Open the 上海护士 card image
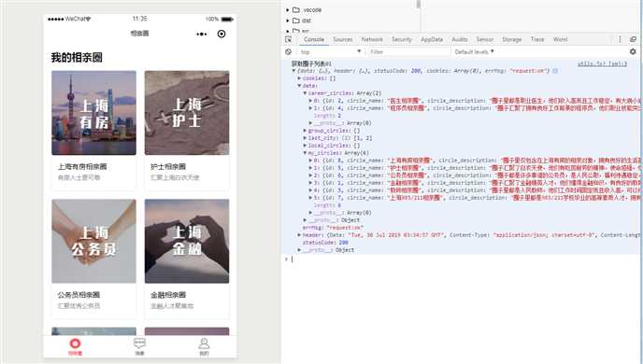 187,113
